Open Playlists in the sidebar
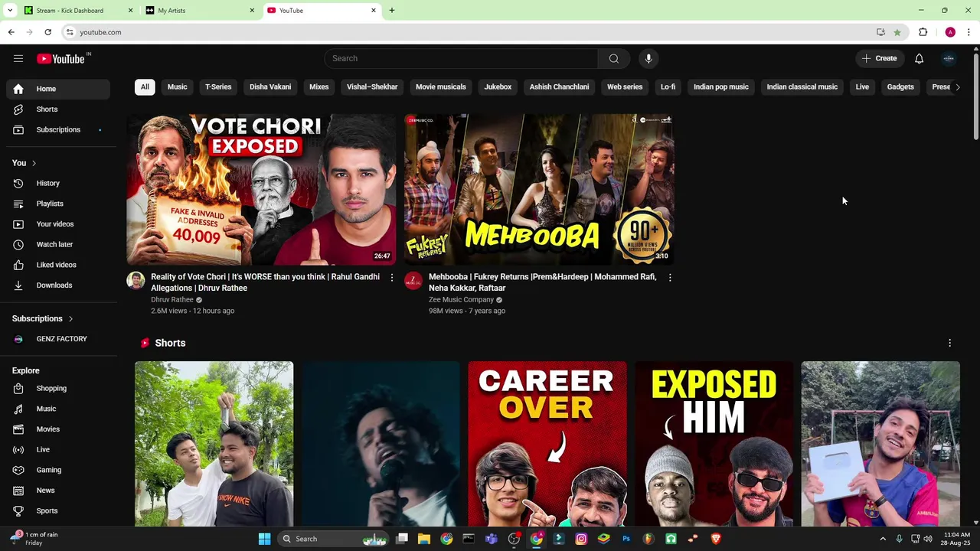Image resolution: width=980 pixels, height=551 pixels. (58, 204)
